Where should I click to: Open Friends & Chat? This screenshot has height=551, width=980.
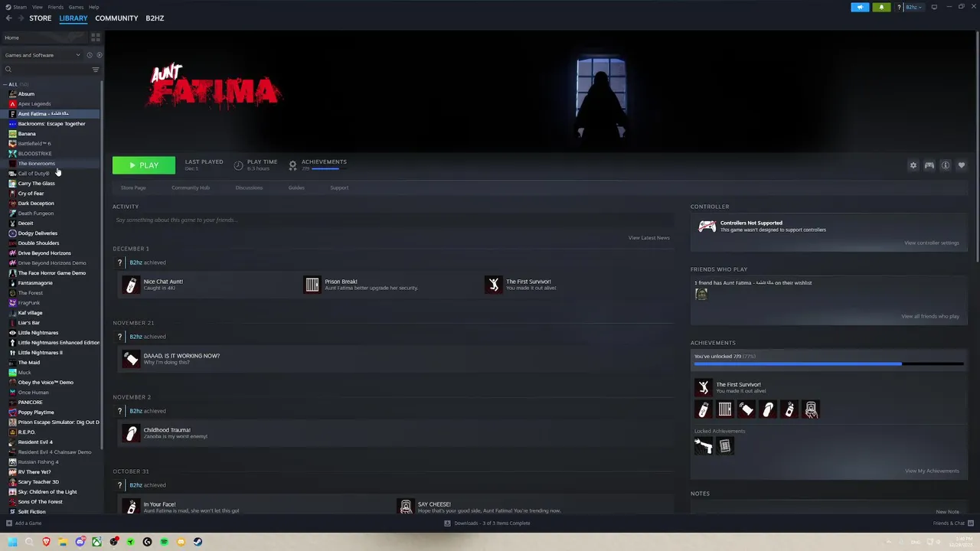point(952,523)
